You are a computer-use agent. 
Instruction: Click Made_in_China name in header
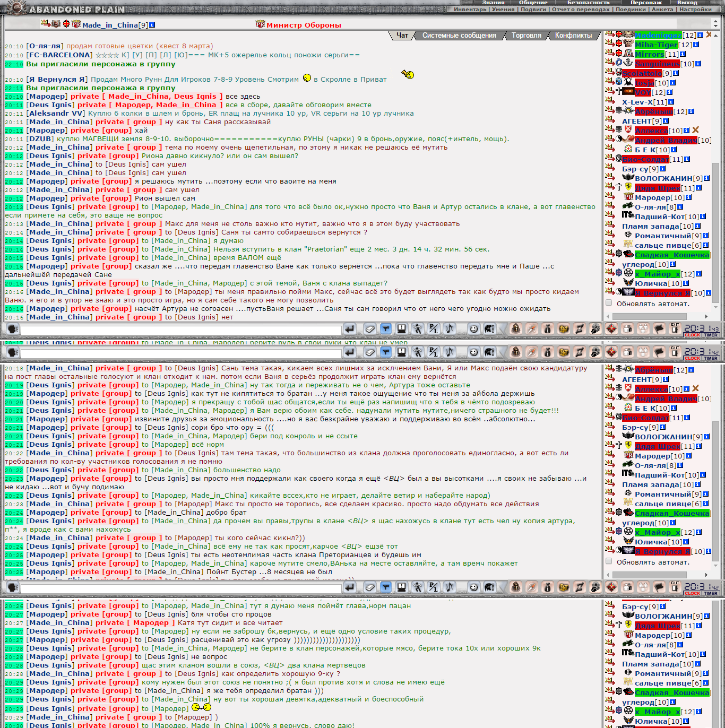tap(110, 25)
